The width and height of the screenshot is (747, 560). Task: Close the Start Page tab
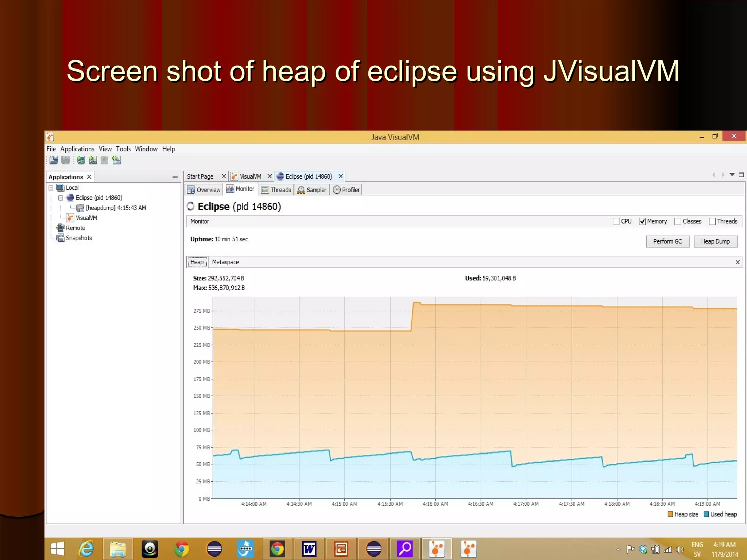pos(224,176)
